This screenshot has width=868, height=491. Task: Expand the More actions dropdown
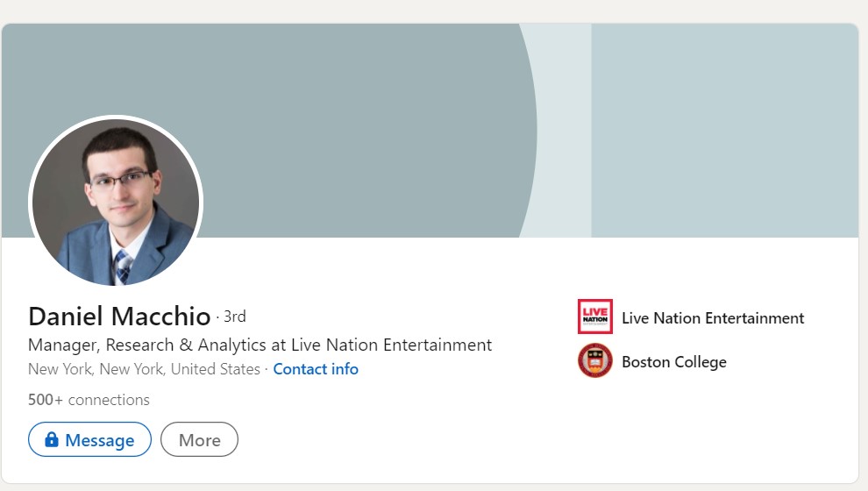[199, 439]
